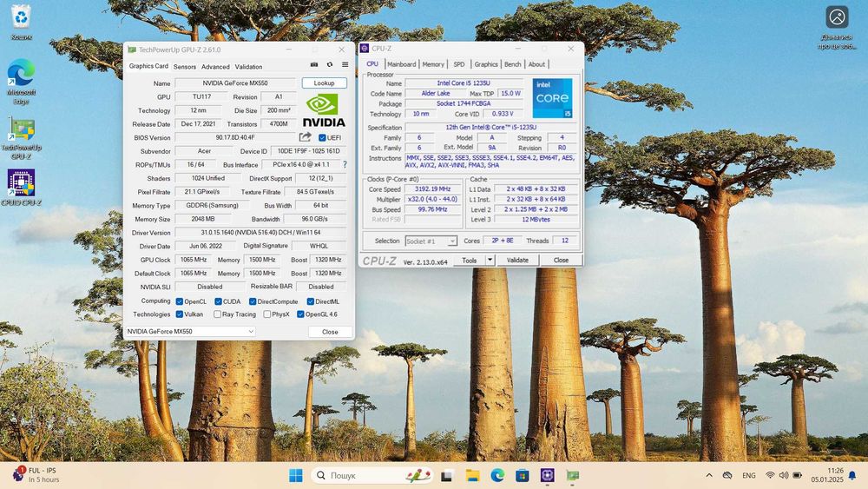Click the Core Speed value 3192.19 MHz

[432, 188]
